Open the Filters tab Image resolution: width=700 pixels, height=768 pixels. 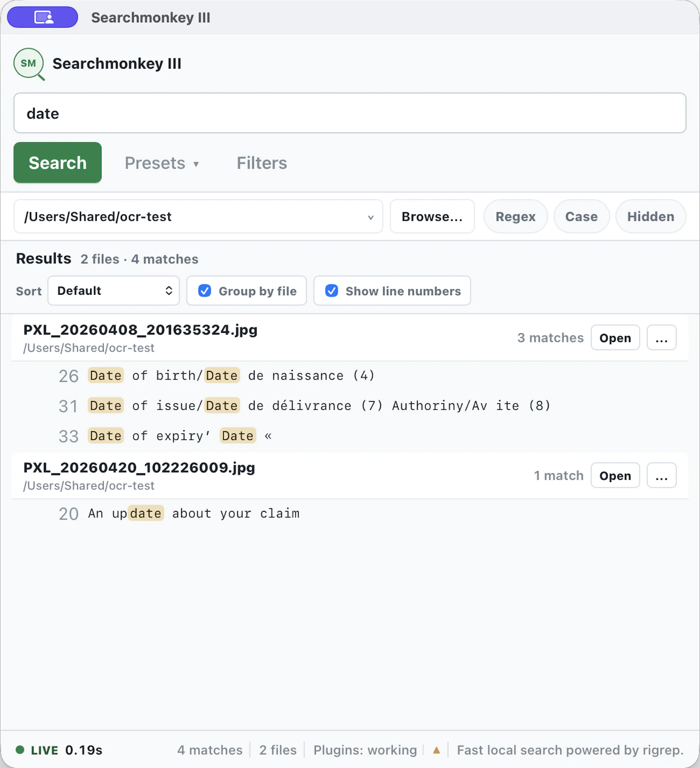pyautogui.click(x=262, y=163)
